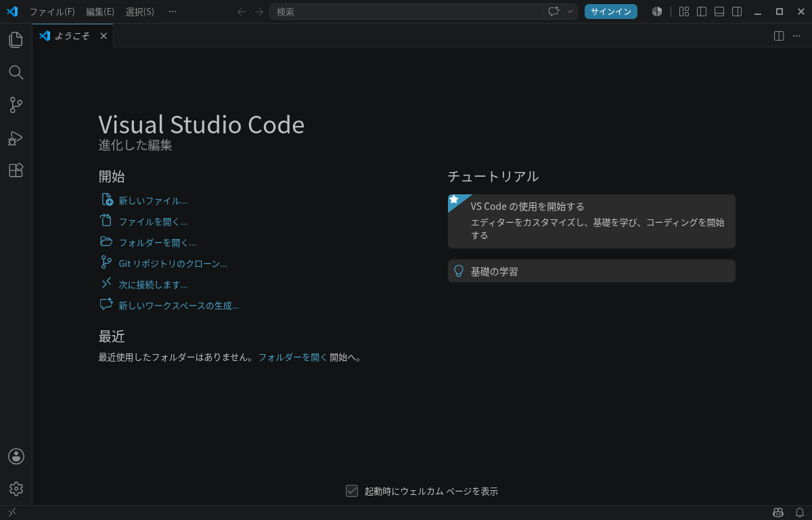Click the lightbulb icon on 基礎の学習
Viewport: 812px width, 520px height.
[459, 271]
